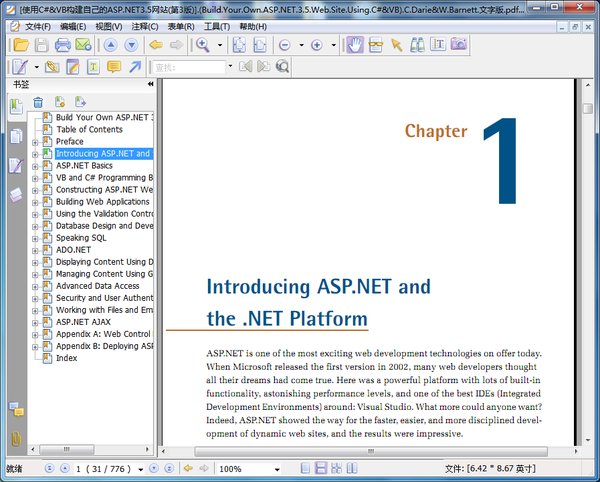The height and width of the screenshot is (482, 600).
Task: Open the page number dropdown
Action: [x=140, y=469]
